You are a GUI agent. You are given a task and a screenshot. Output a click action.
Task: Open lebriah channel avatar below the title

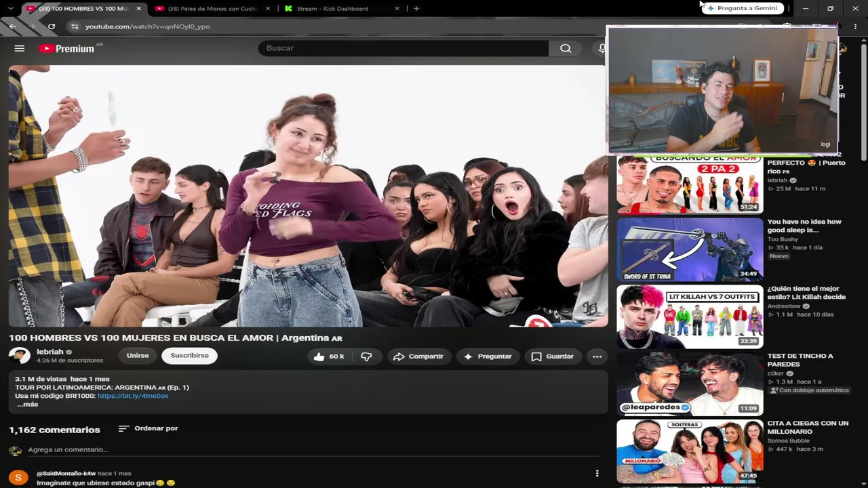pos(19,356)
